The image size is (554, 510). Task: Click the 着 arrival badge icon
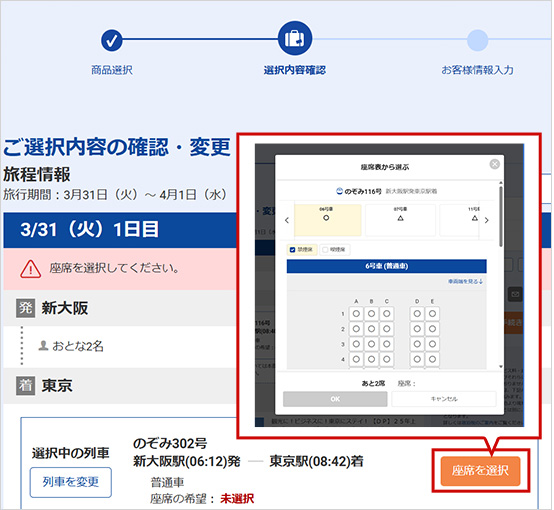25,385
